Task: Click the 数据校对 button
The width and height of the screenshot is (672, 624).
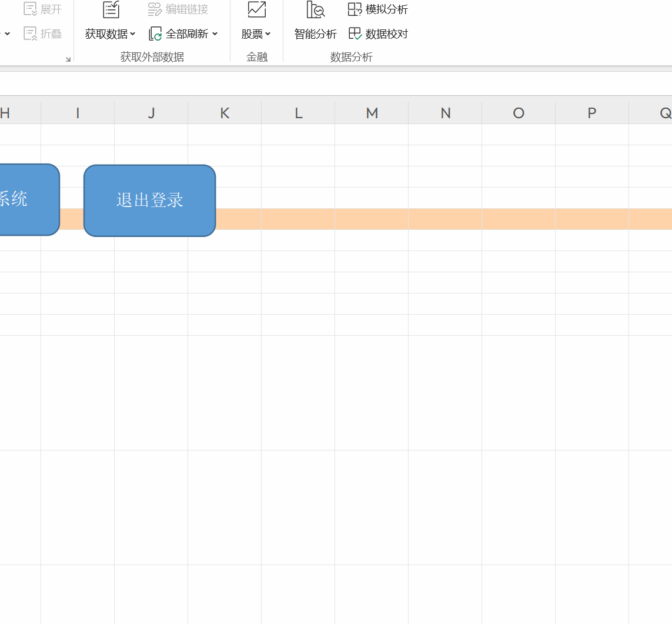Action: coord(378,34)
